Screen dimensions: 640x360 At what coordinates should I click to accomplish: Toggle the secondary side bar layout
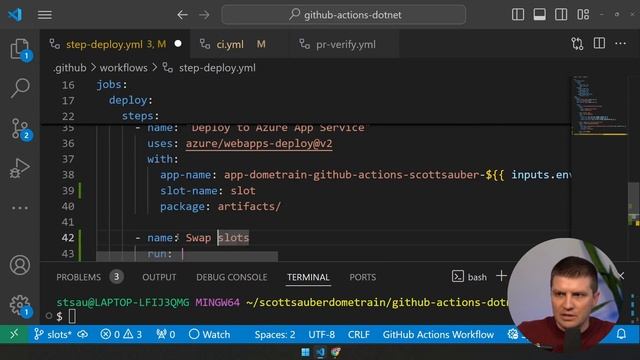[x=561, y=15]
